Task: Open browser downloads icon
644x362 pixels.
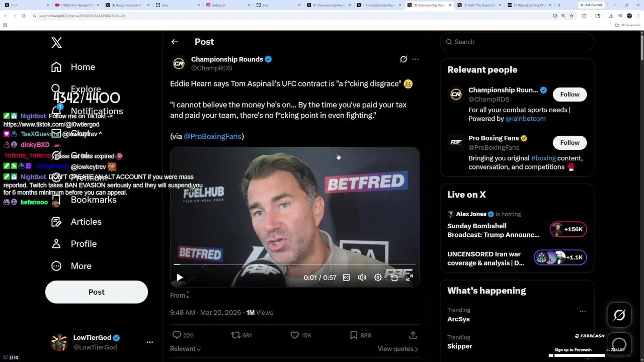Action: [611, 16]
